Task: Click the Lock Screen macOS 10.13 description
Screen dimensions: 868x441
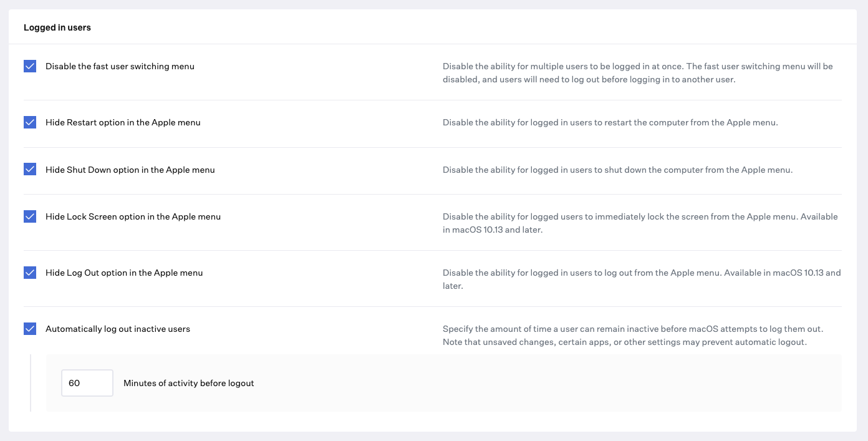Action: 640,223
